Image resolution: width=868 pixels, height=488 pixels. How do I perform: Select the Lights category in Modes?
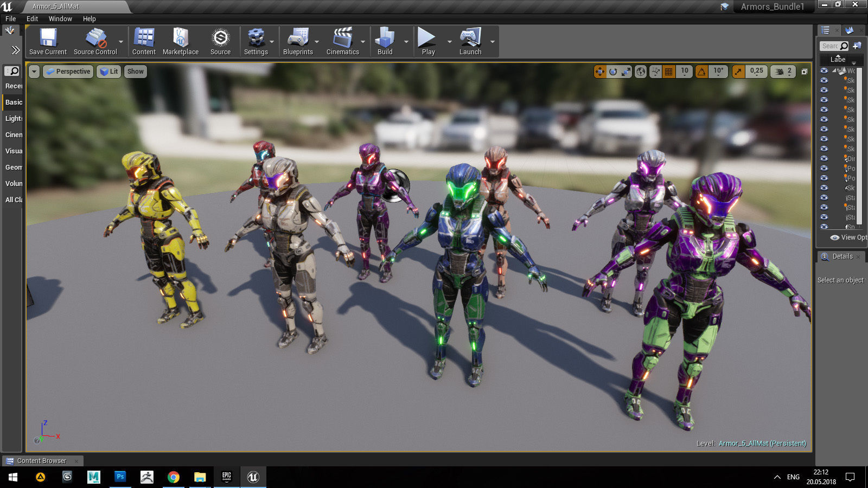14,118
